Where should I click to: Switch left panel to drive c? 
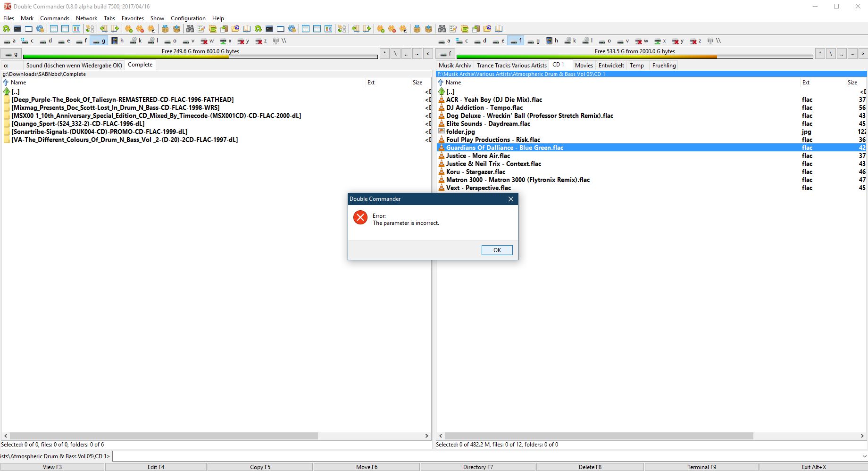tap(27, 41)
